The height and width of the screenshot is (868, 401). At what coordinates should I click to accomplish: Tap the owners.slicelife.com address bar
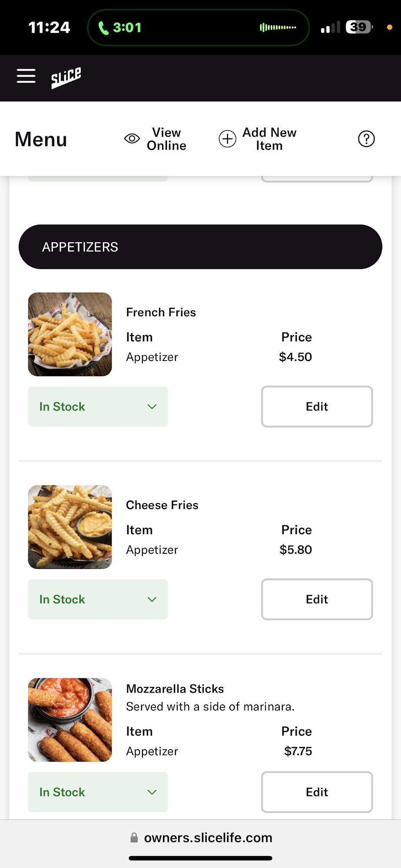[x=208, y=838]
